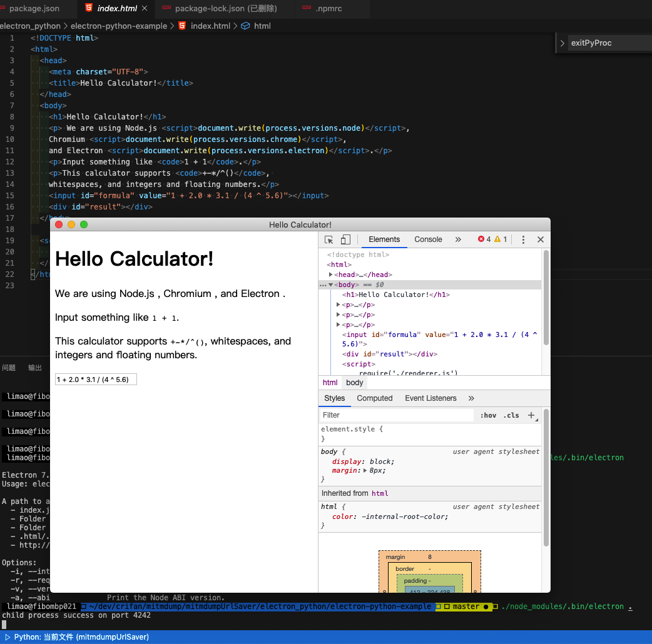Expand the margin shorthand triangle in body styles

(x=365, y=471)
